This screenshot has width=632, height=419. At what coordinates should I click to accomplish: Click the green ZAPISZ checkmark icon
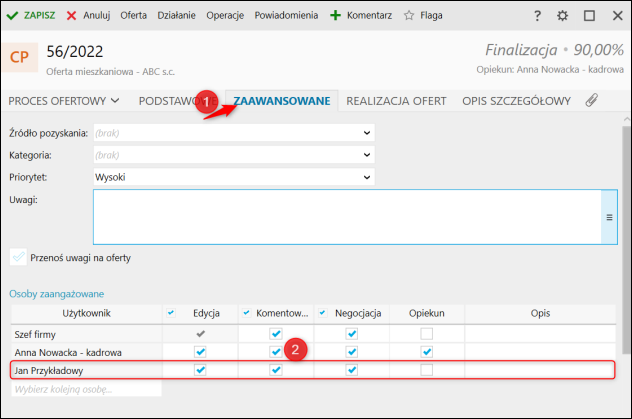tap(12, 16)
